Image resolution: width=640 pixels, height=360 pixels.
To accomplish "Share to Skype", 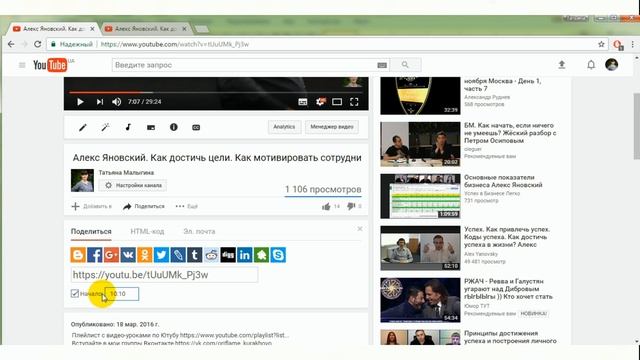I will coord(278,255).
